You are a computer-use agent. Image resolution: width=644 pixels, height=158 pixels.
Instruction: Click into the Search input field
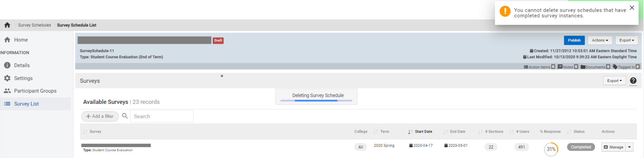click(x=162, y=116)
